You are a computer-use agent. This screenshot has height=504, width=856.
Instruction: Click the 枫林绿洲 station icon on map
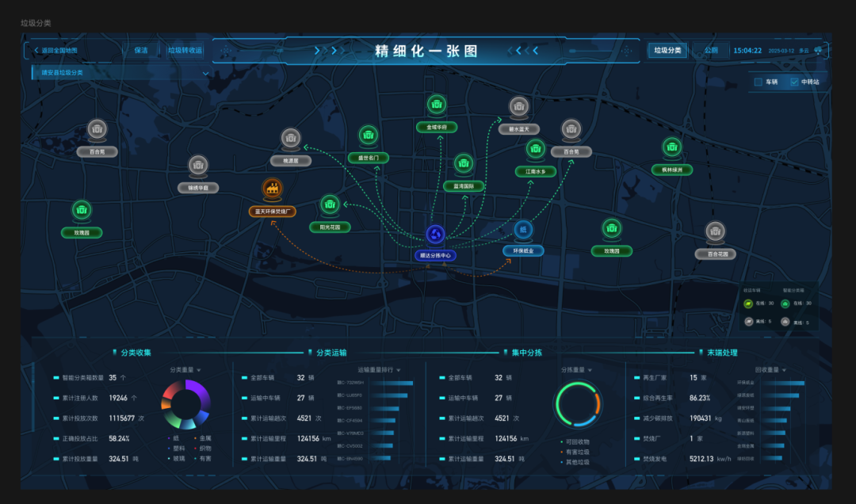click(672, 147)
